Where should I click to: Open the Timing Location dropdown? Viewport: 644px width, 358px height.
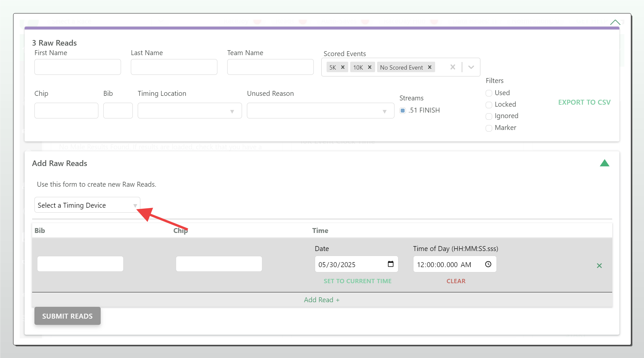(x=190, y=111)
